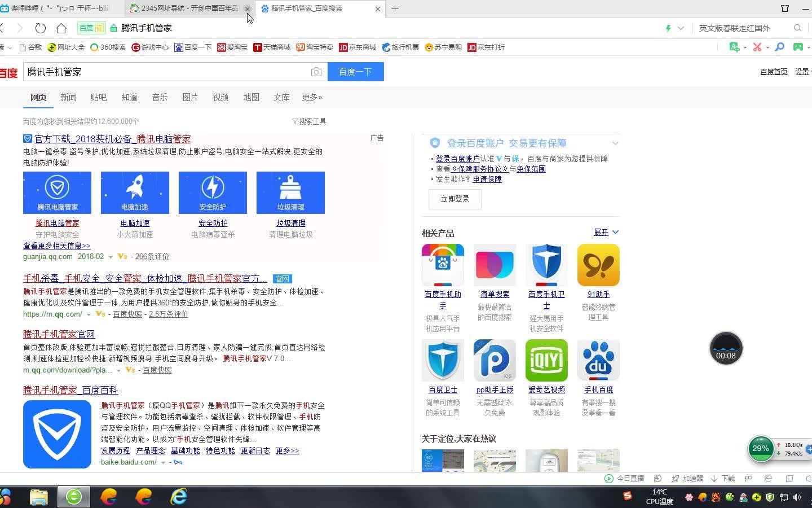The image size is (812, 508).
Task: Select the 新闻 search category
Action: [x=68, y=97]
